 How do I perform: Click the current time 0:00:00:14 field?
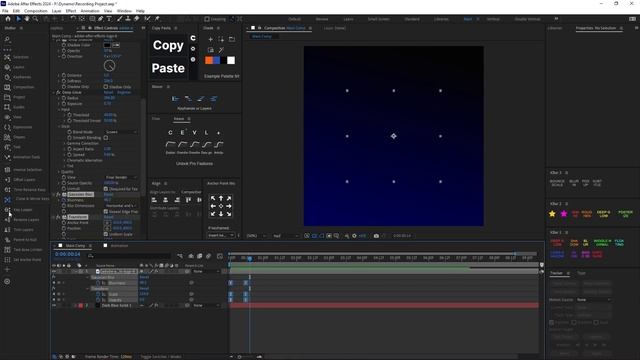coord(67,254)
